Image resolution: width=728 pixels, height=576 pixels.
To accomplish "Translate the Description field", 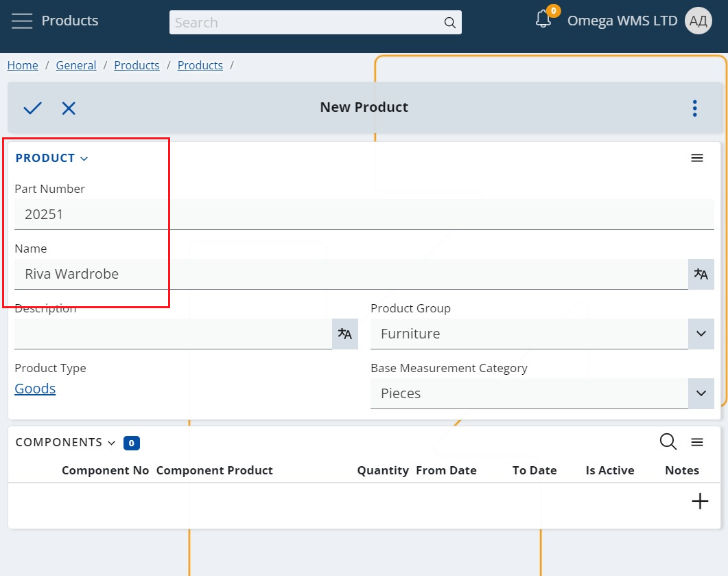I will [345, 334].
